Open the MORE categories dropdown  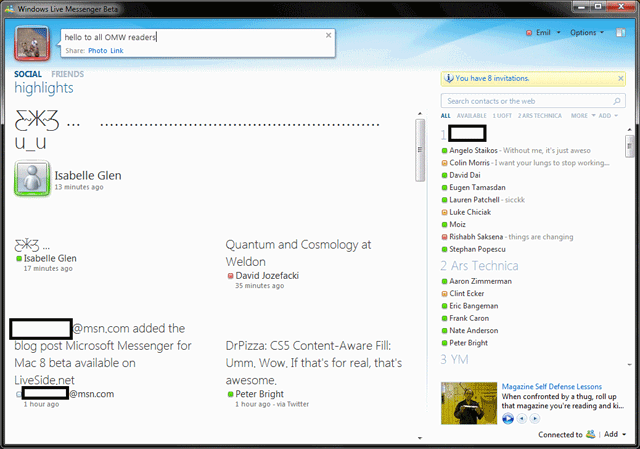583,116
